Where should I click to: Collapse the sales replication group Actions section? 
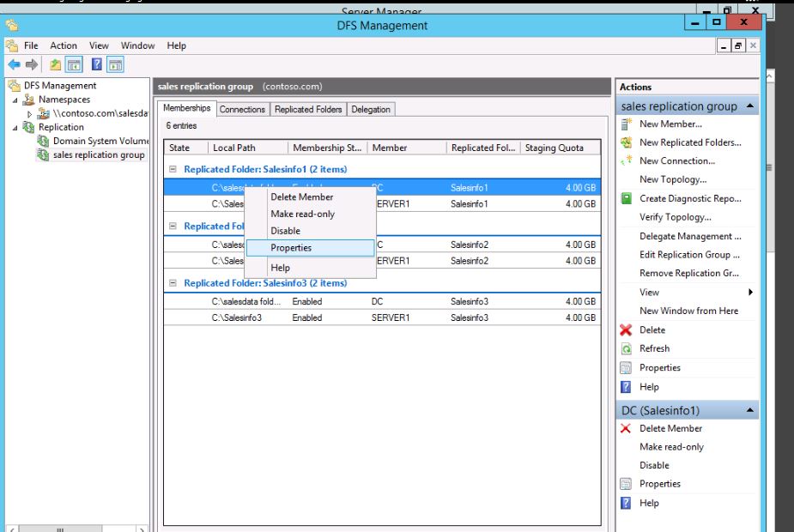(750, 106)
